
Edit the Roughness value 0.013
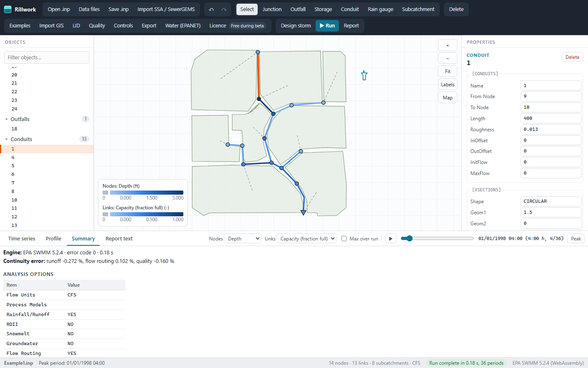coord(551,129)
